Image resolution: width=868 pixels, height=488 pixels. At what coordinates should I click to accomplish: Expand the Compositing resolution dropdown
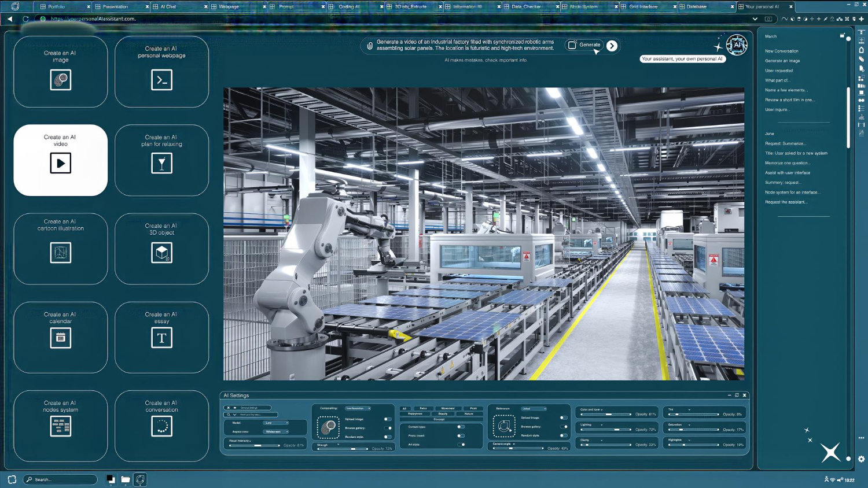[x=358, y=408]
